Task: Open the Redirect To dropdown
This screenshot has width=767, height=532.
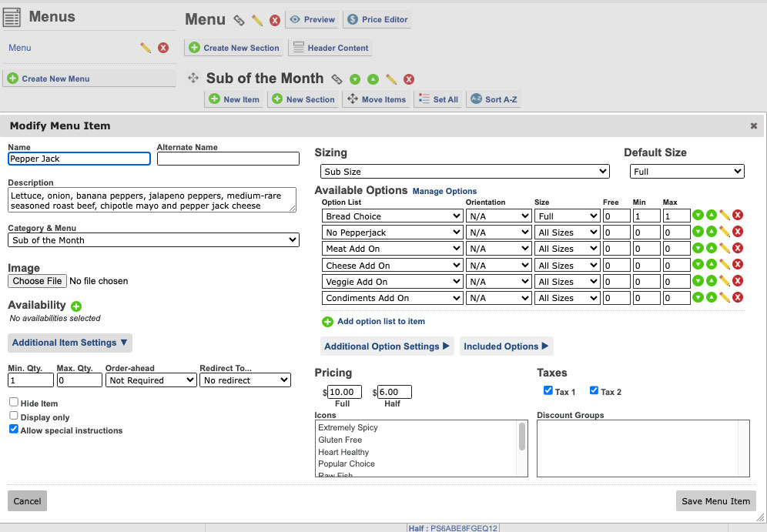Action: pos(245,380)
